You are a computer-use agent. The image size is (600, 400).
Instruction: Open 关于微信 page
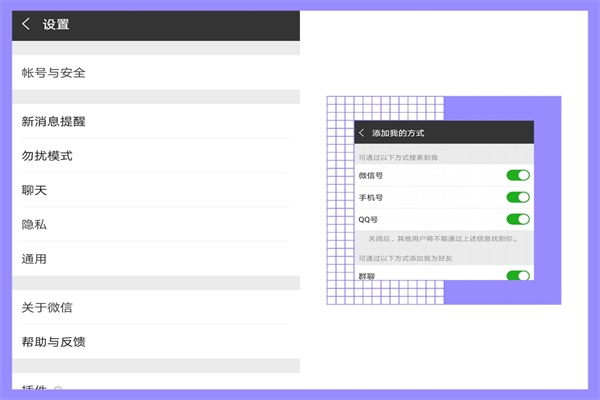click(156, 307)
